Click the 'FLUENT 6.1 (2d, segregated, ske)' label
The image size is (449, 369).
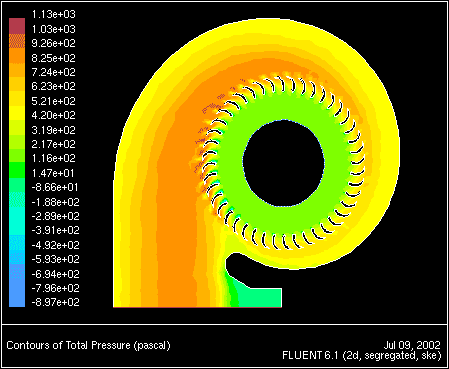tap(362, 356)
